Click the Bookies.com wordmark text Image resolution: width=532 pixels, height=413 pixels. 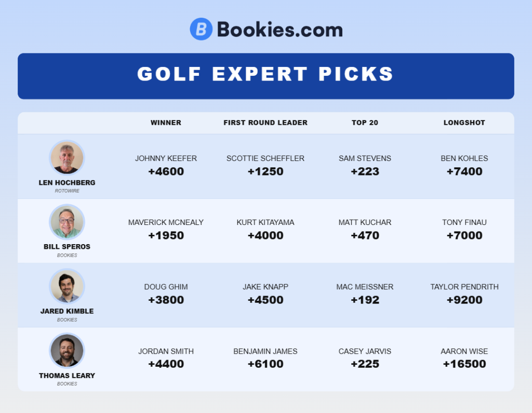[280, 30]
